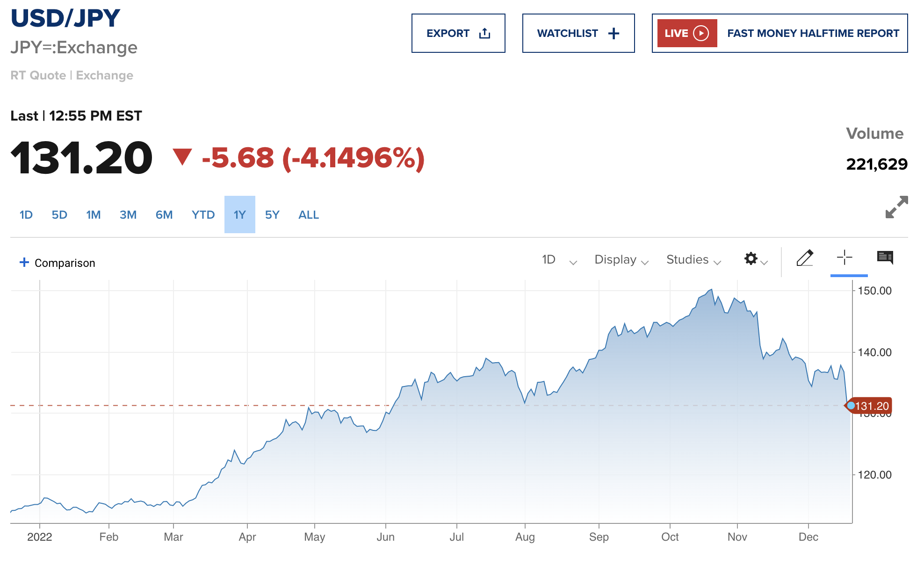Click the EXPORT button
Image resolution: width=924 pixels, height=572 pixels.
[448, 33]
